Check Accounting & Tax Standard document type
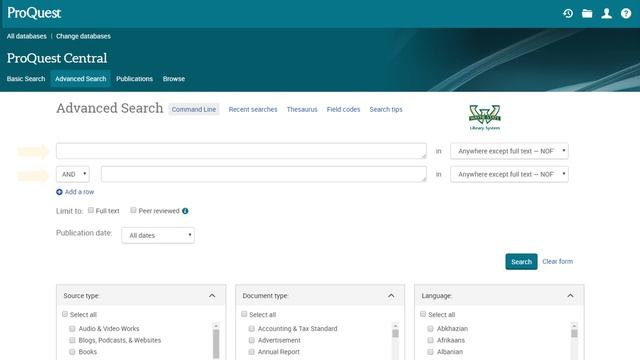640x360 pixels. pos(251,329)
